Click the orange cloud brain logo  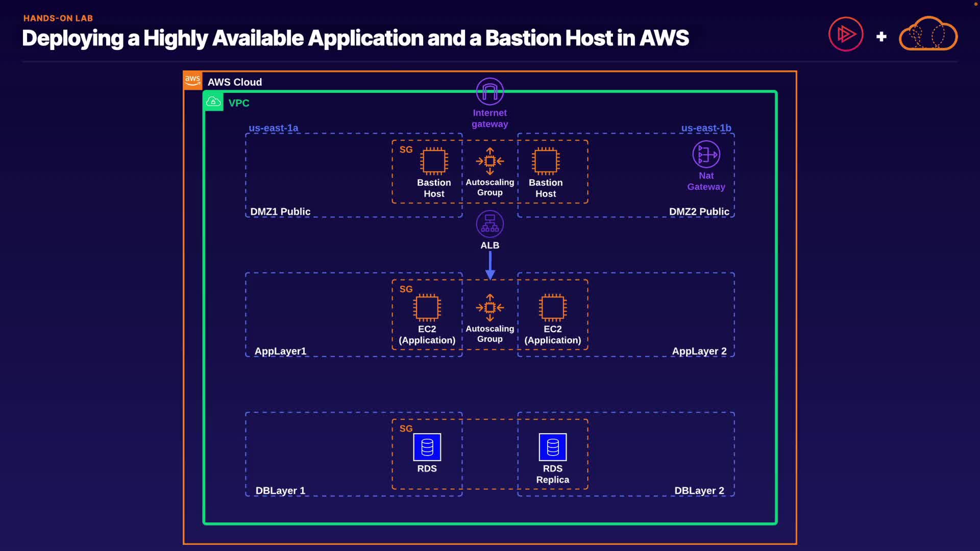point(928,35)
